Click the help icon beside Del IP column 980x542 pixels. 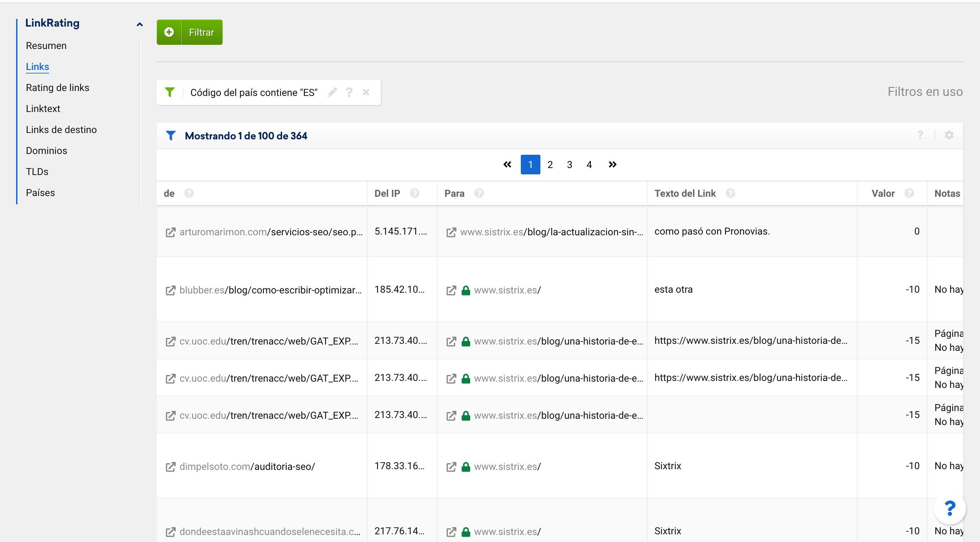415,193
